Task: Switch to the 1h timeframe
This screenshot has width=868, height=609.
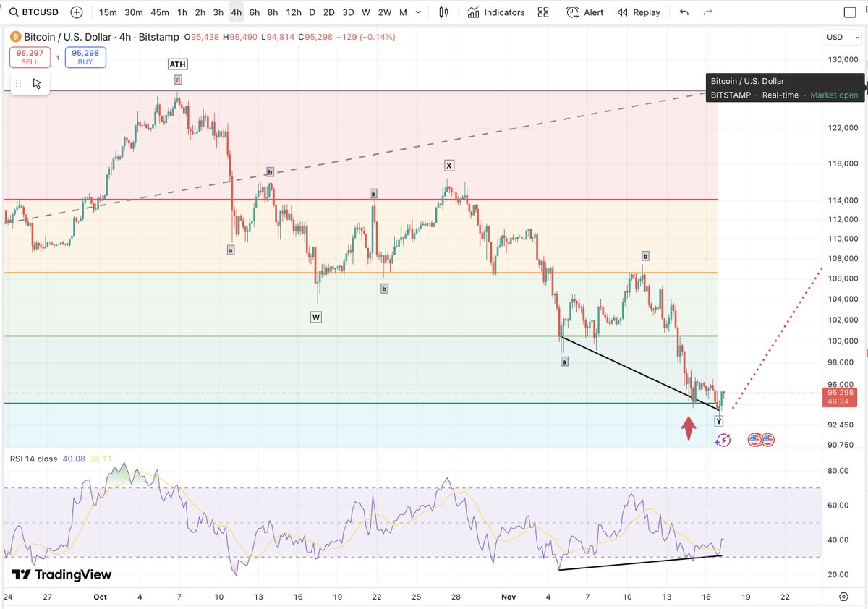Action: (x=182, y=12)
